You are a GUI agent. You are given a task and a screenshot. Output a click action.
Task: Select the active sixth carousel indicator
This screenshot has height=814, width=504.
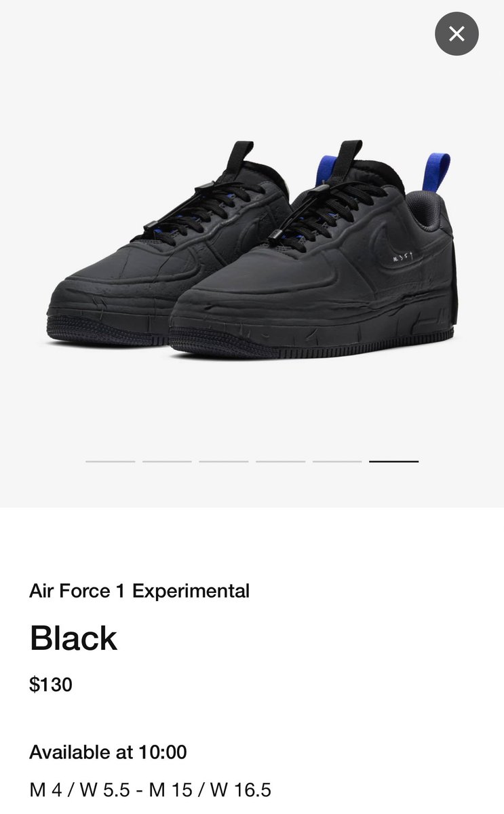click(393, 461)
